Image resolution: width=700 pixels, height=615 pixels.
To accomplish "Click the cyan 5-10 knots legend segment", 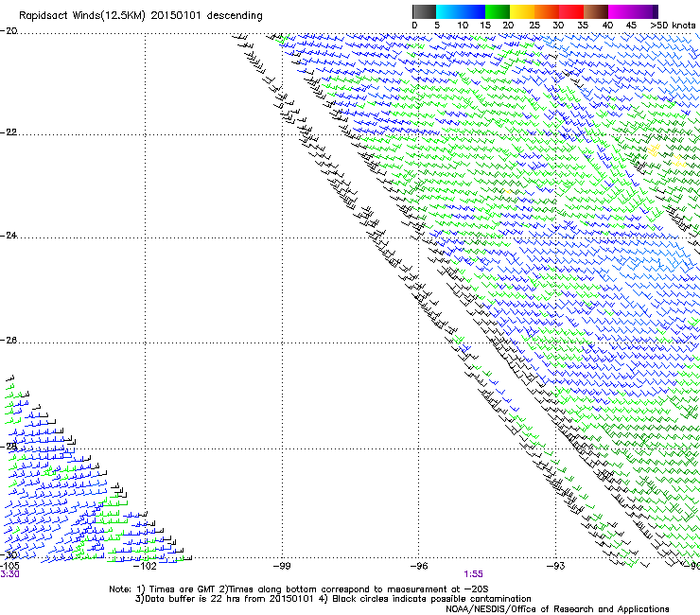I will click(448, 11).
